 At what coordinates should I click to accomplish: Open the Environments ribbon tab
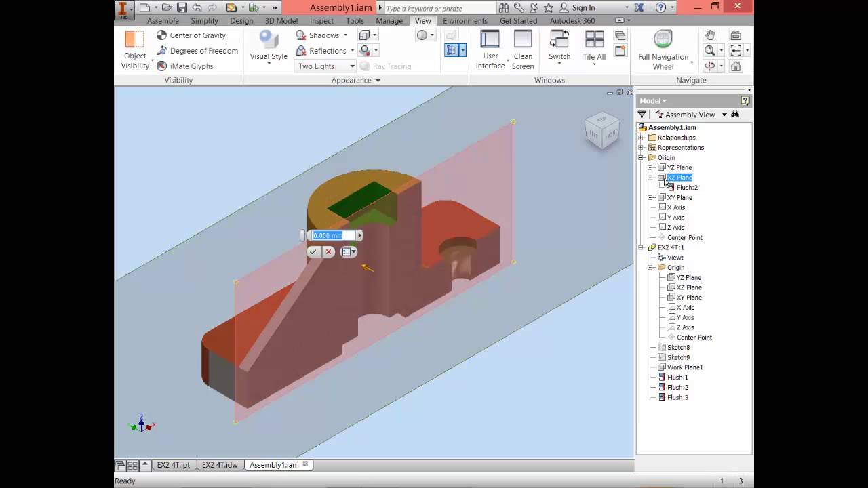coord(465,21)
